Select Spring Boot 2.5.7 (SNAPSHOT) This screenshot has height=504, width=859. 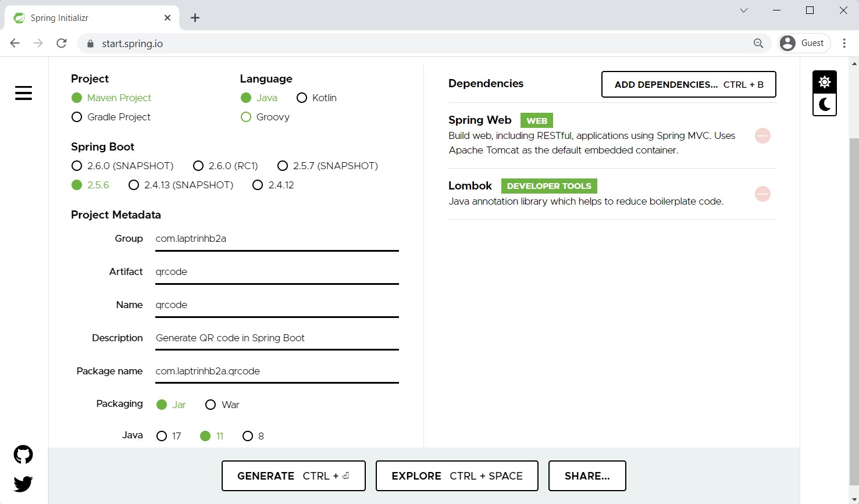327,166
